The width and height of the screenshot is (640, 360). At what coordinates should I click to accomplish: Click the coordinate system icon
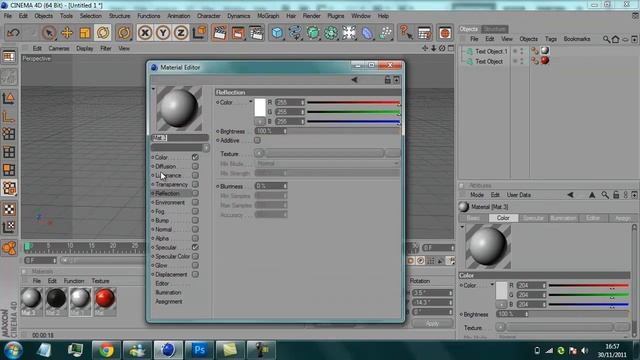199,33
